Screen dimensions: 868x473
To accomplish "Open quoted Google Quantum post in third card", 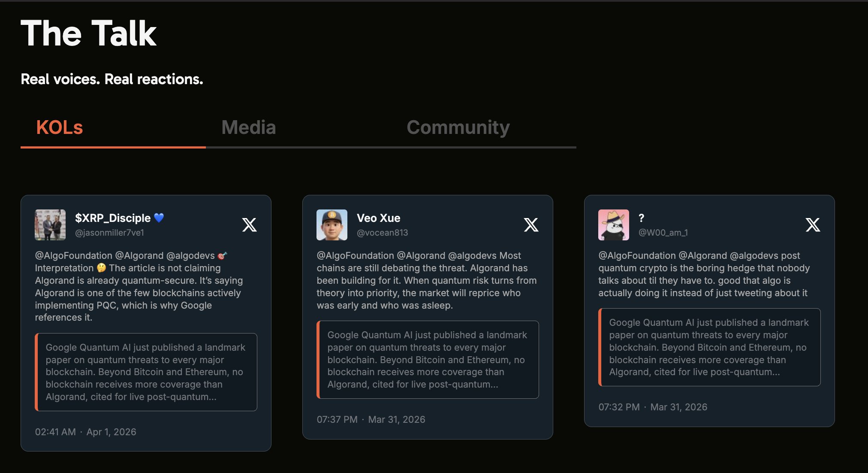I will point(709,347).
